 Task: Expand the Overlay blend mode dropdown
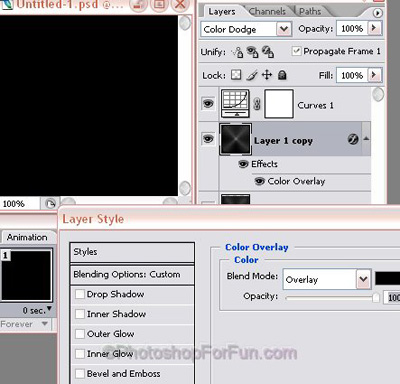363,279
